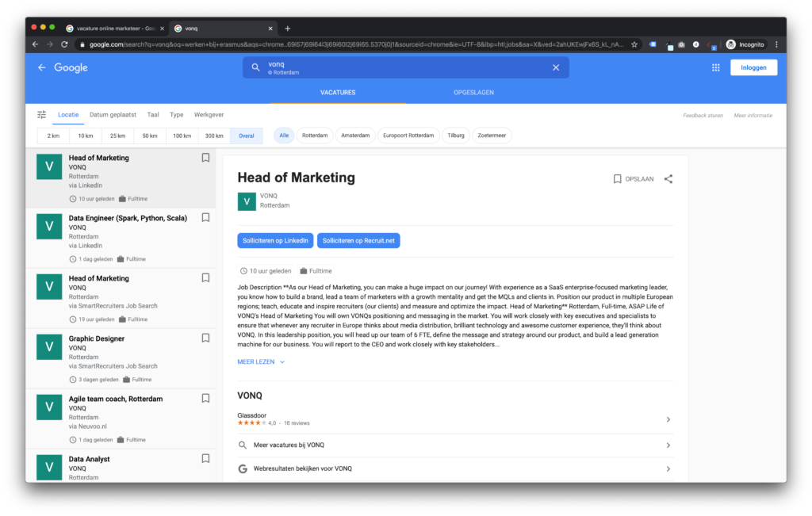
Task: Open Meer vacatures bij VONQ chevron
Action: [x=668, y=445]
